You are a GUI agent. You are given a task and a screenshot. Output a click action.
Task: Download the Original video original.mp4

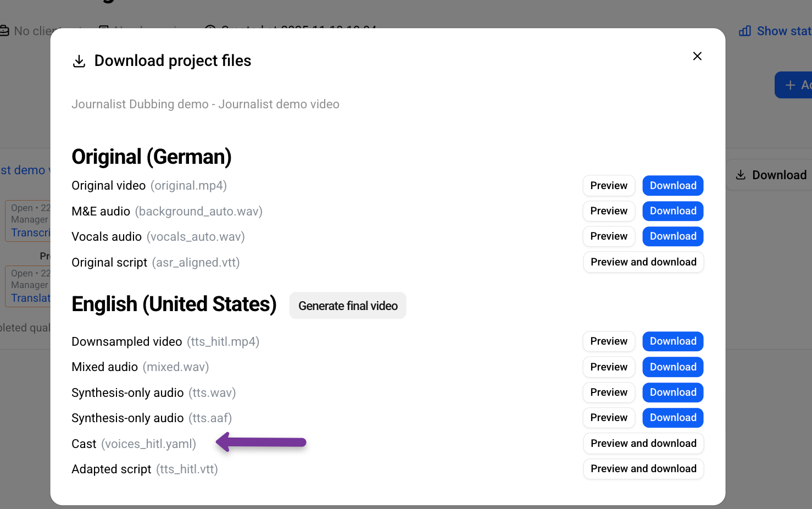tap(673, 186)
